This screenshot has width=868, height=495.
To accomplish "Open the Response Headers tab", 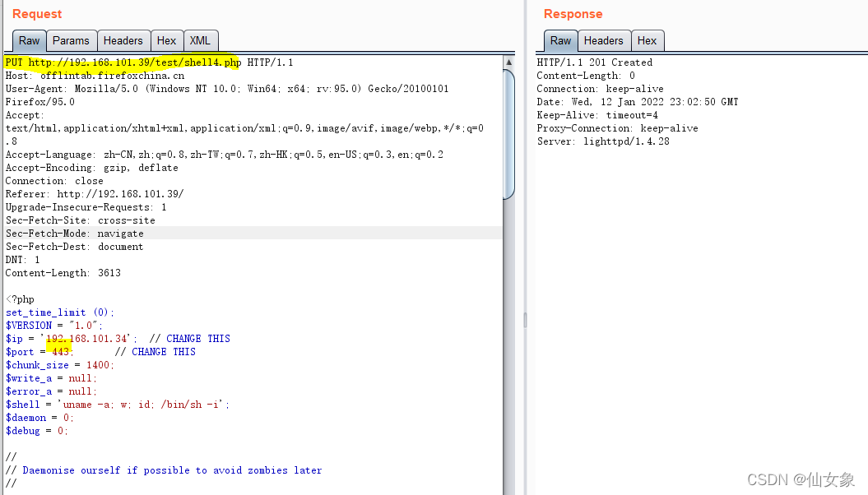I will click(x=603, y=41).
